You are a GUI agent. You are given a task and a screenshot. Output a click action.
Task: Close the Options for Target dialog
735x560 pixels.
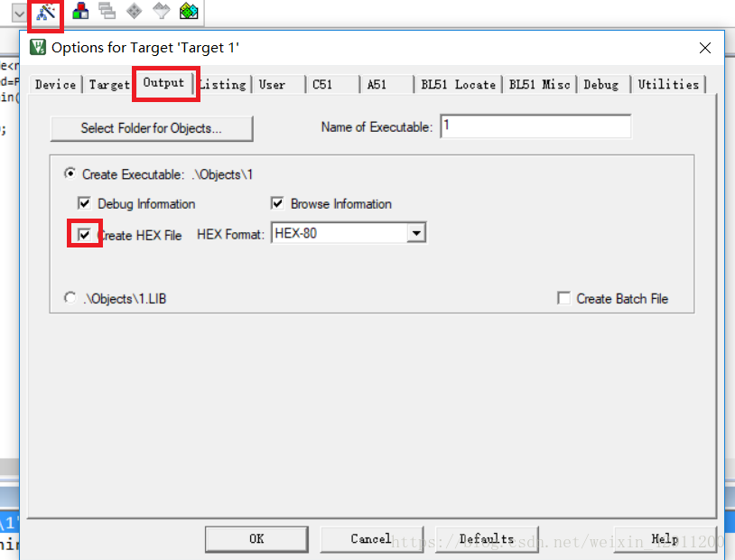click(704, 48)
